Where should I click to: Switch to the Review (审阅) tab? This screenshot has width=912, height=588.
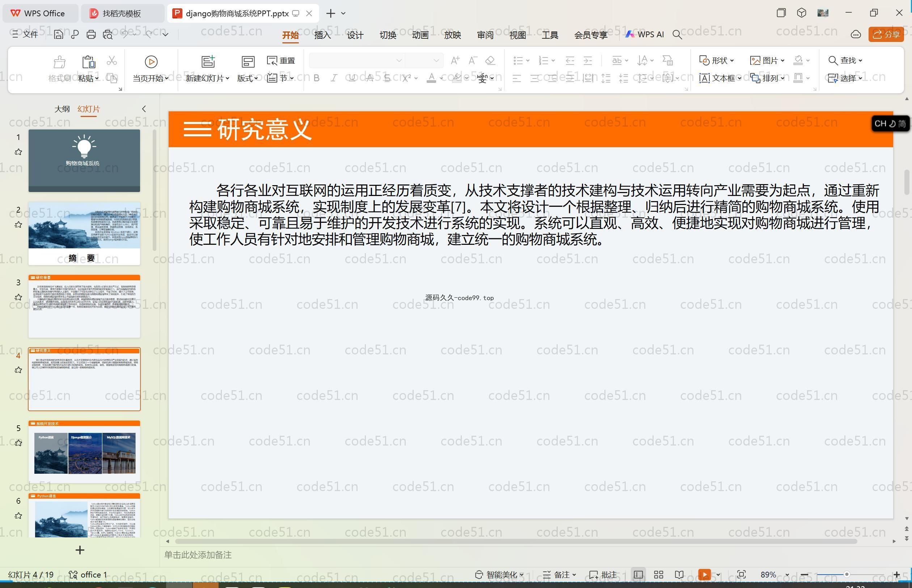tap(485, 35)
